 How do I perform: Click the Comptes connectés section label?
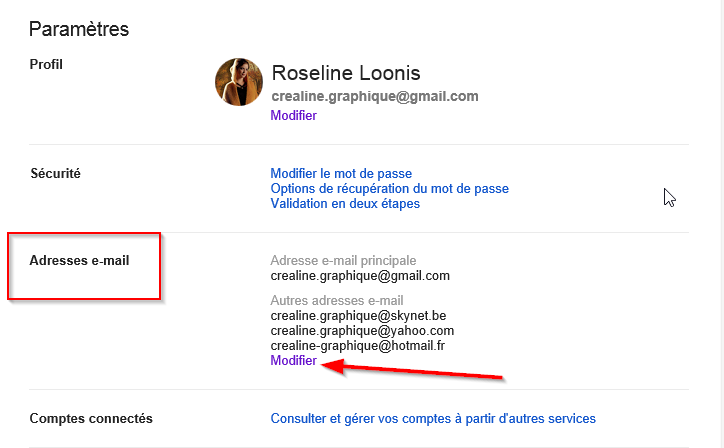[91, 418]
